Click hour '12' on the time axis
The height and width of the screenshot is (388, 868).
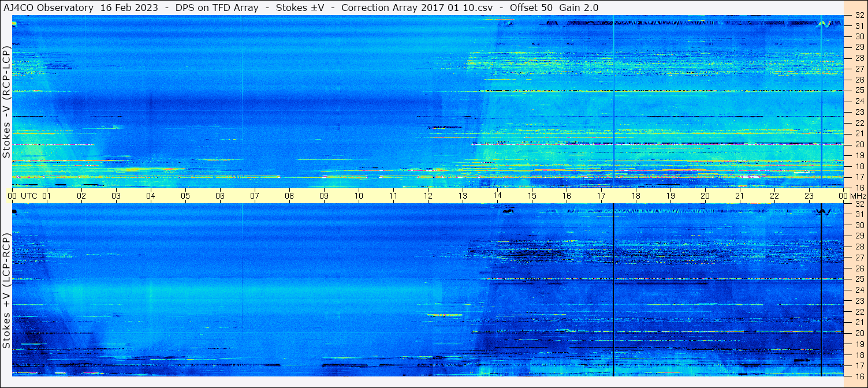click(x=428, y=196)
